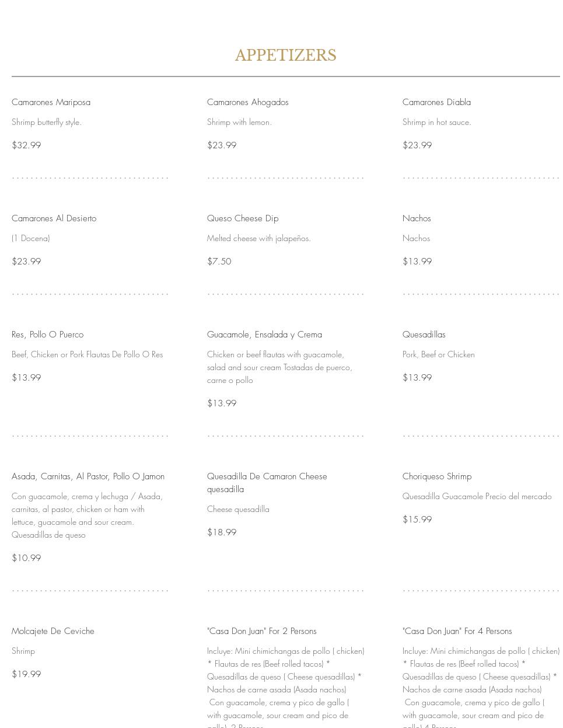Click "Casa Don Juan" For 2 Persons

pyautogui.click(x=261, y=631)
